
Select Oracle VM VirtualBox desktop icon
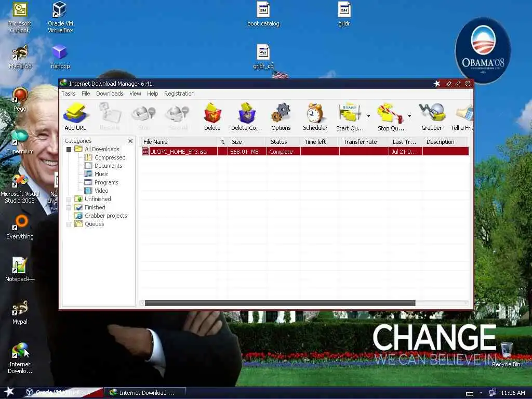[60, 17]
